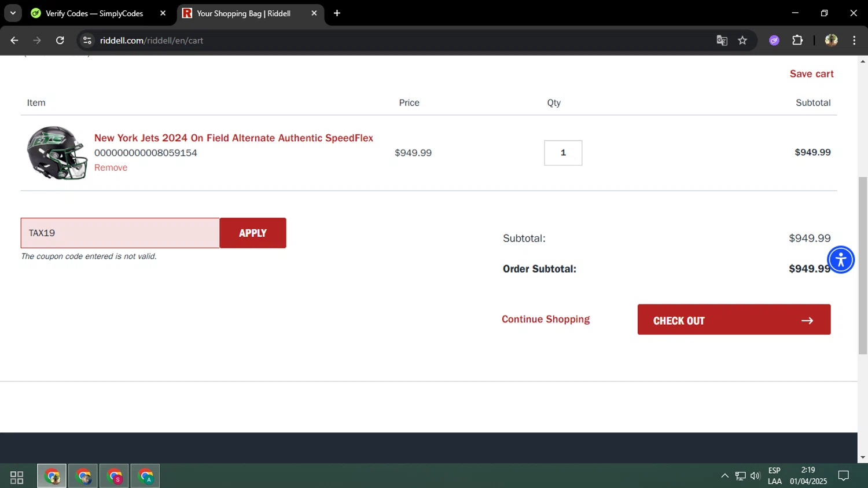Switch to the Verify Codes — SimplyCodes tab
The image size is (868, 488).
(94, 13)
